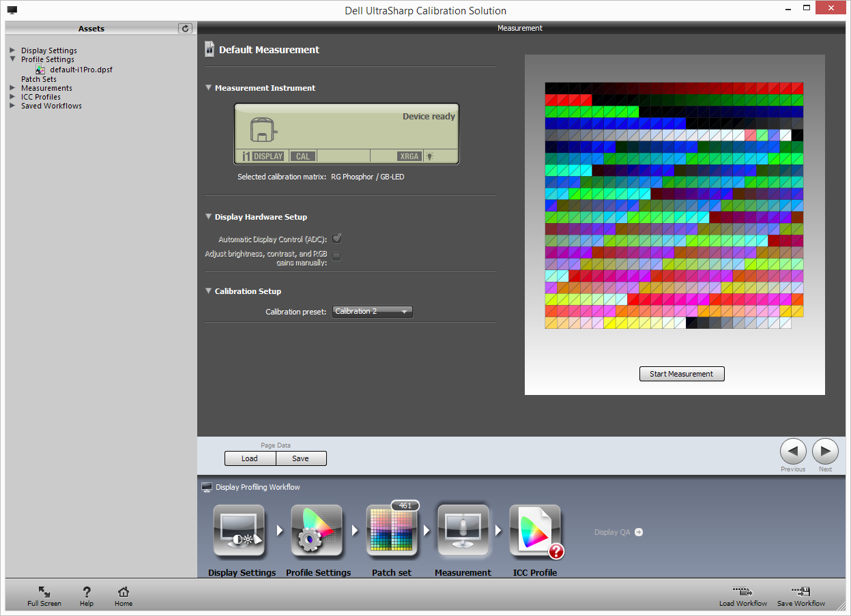Viewport: 851px width, 616px height.
Task: Open the Patch set workflow step
Action: pyautogui.click(x=392, y=529)
